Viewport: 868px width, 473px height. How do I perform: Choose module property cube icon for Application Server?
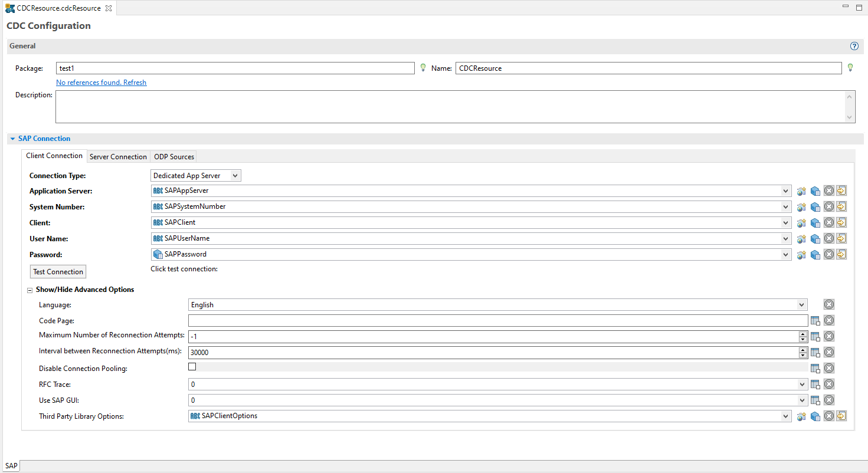pos(815,191)
